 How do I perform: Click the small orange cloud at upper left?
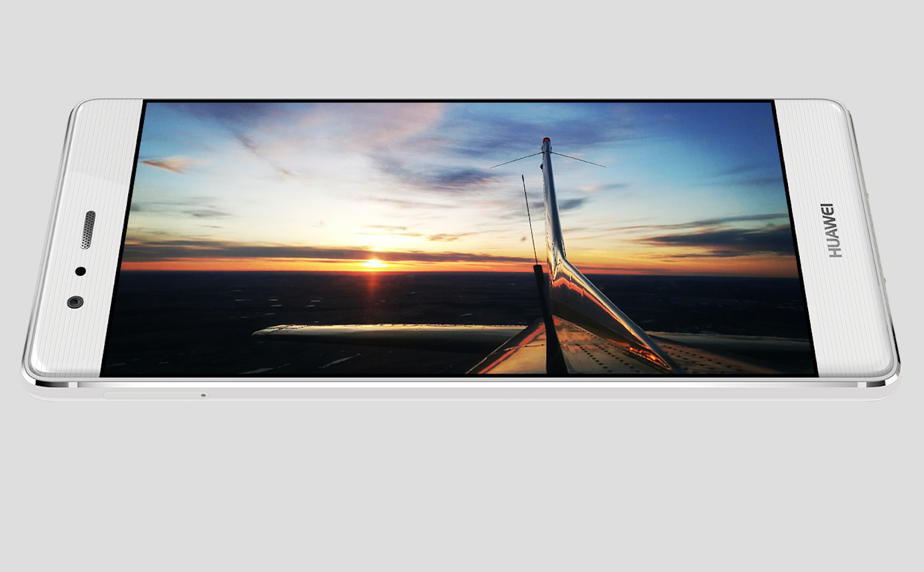(x=168, y=164)
